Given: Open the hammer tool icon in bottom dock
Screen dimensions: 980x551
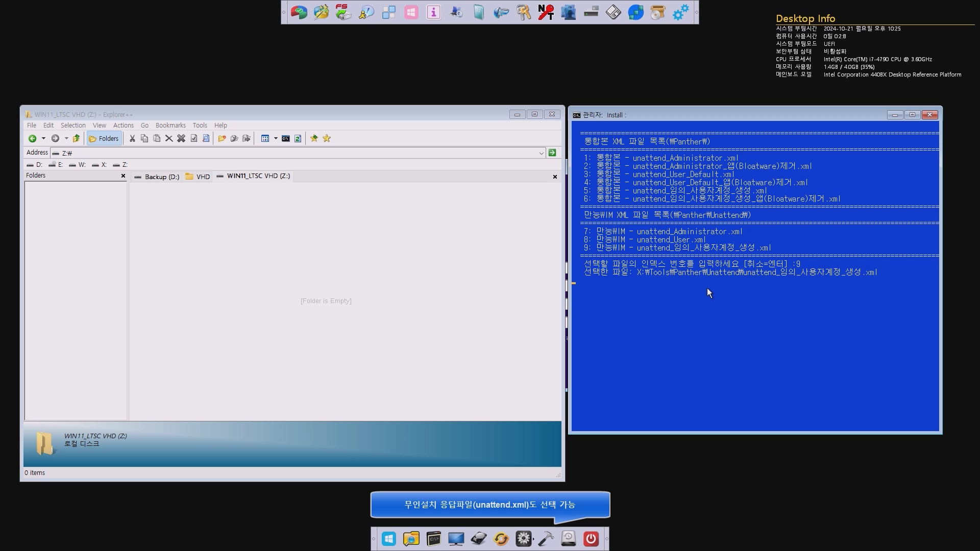Looking at the screenshot, I should (546, 539).
